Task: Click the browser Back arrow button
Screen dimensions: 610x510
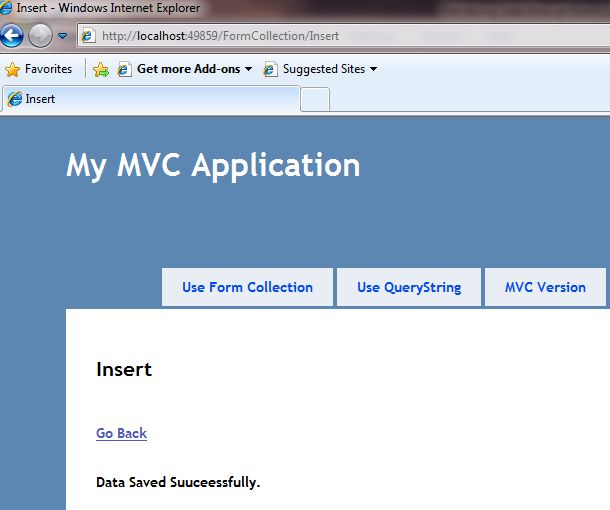Action: (12, 36)
